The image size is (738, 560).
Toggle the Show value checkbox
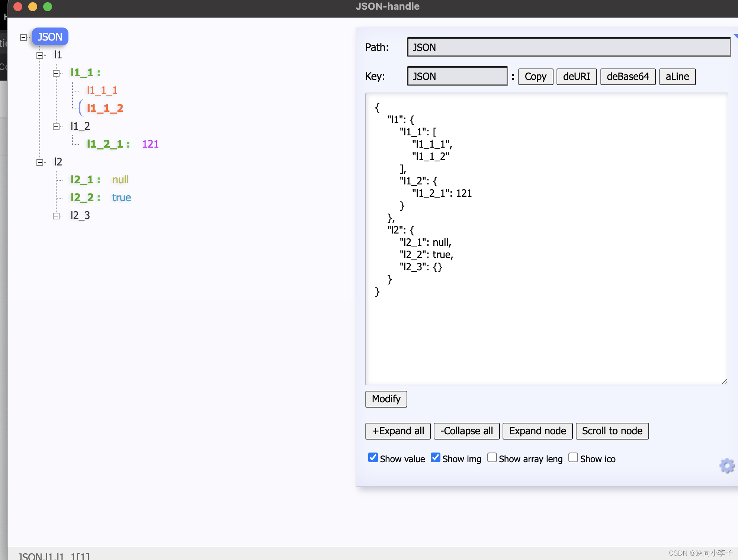tap(372, 458)
